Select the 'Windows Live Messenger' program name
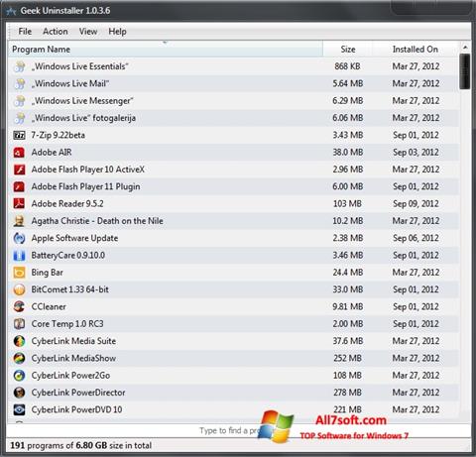 pos(82,101)
